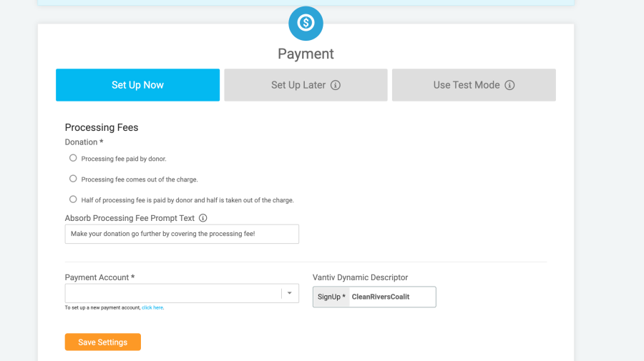Click the dollar sign Payment icon
This screenshot has height=361, width=644.
pyautogui.click(x=306, y=24)
